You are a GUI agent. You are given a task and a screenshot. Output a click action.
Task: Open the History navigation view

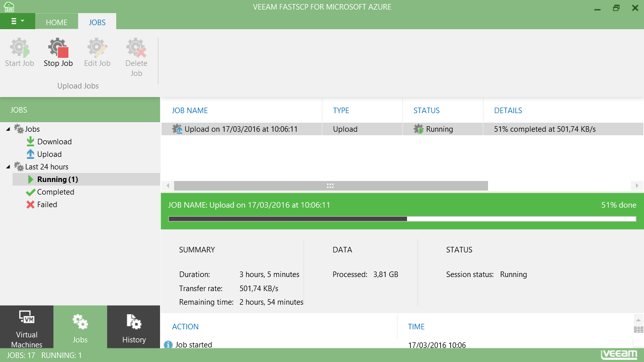pos(134,327)
